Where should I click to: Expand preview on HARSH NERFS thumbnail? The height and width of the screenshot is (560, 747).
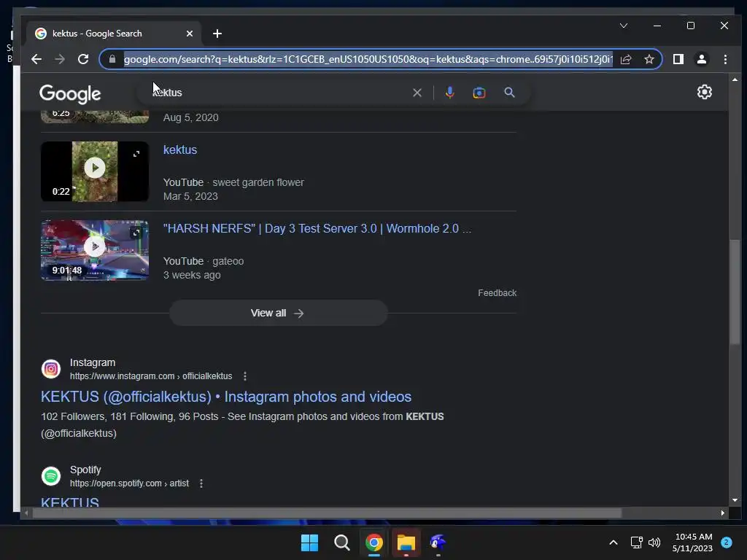tap(136, 233)
